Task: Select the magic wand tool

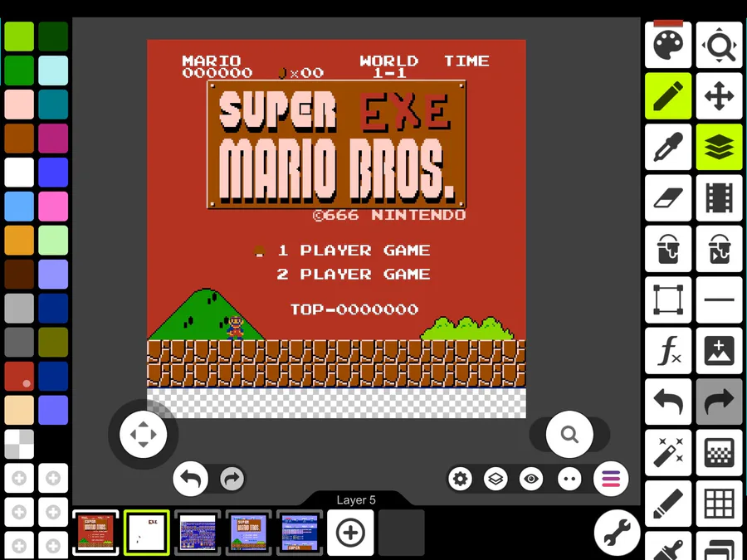Action: [668, 452]
